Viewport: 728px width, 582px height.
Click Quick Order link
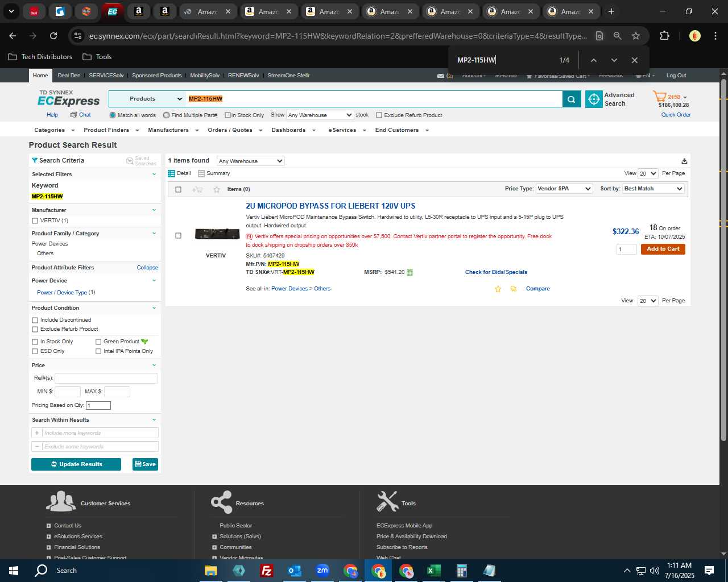[x=676, y=115]
